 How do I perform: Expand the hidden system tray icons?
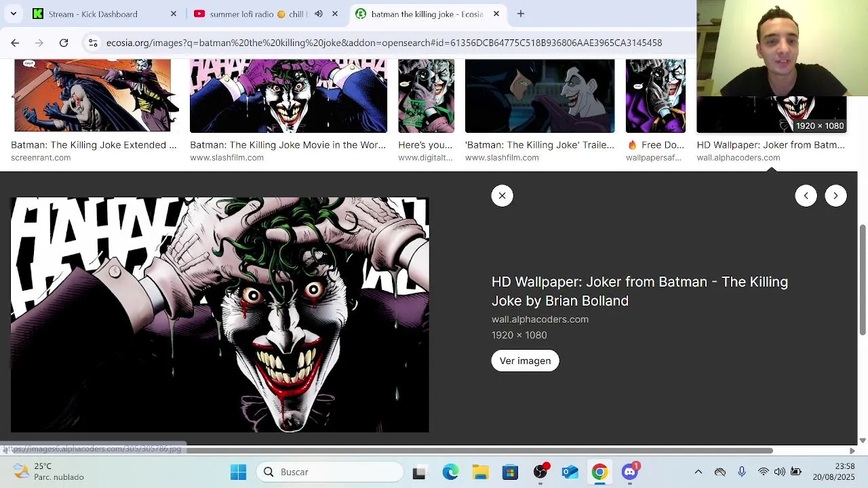click(x=698, y=472)
